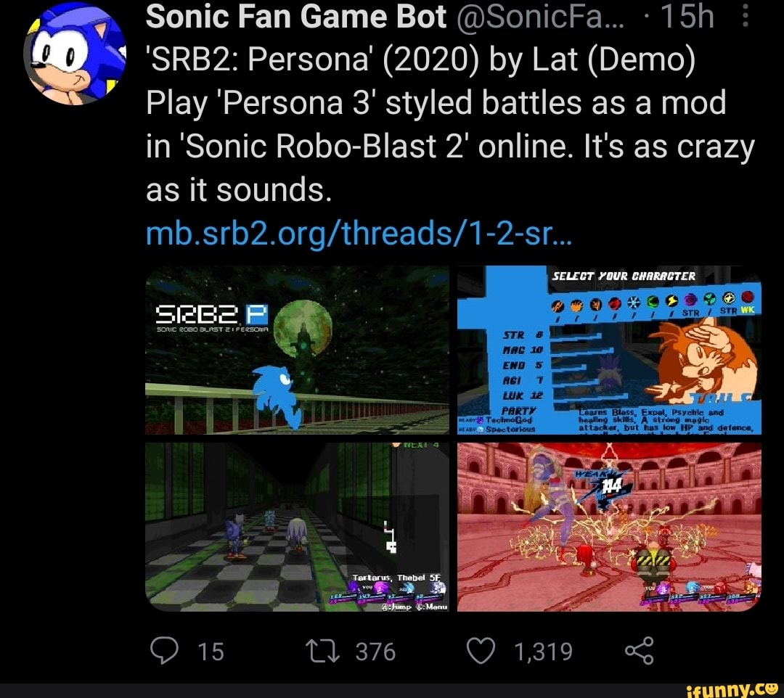Click the reply speech bubble icon
Image resolution: width=784 pixels, height=698 pixels.
click(x=164, y=651)
